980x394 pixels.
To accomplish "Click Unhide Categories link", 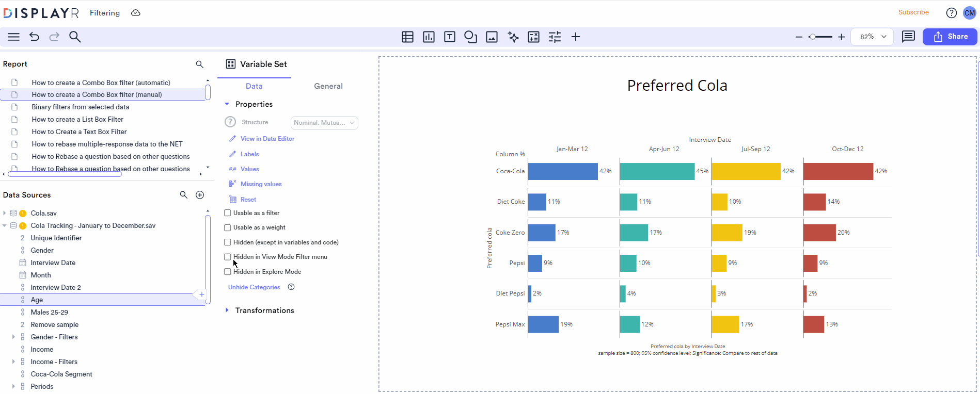I will pyautogui.click(x=254, y=287).
